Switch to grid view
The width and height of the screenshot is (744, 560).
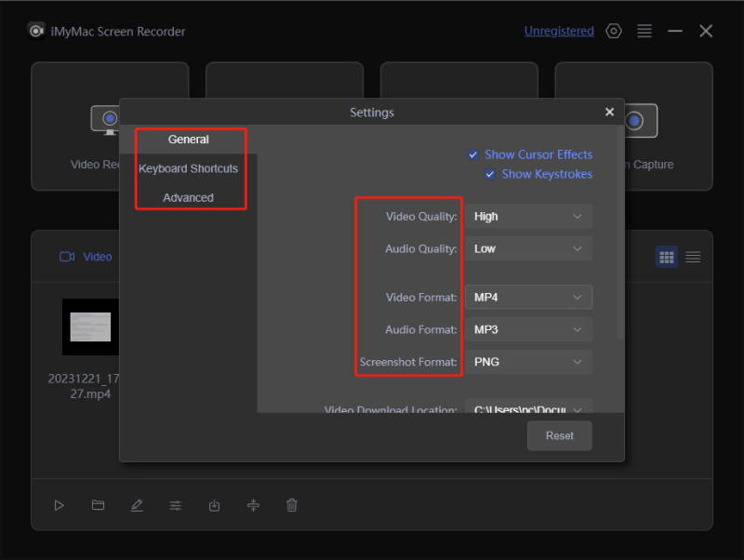(667, 258)
